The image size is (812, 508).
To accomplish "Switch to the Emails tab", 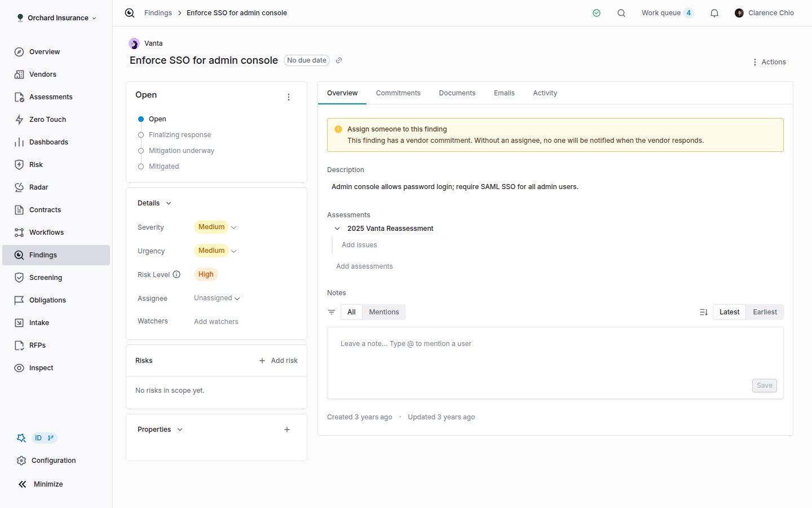I will 504,93.
